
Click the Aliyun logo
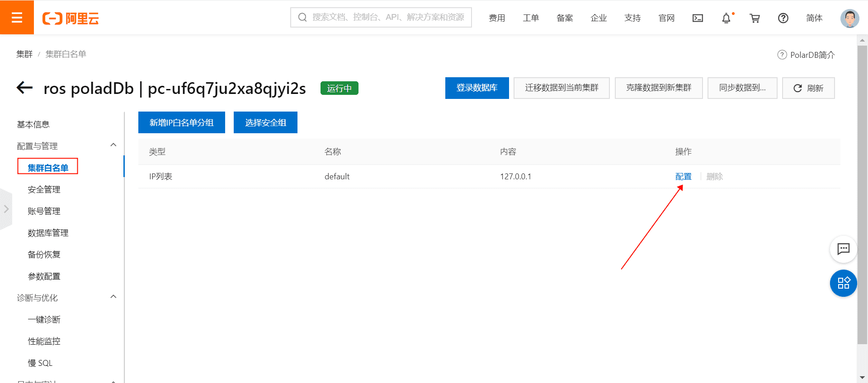(71, 18)
